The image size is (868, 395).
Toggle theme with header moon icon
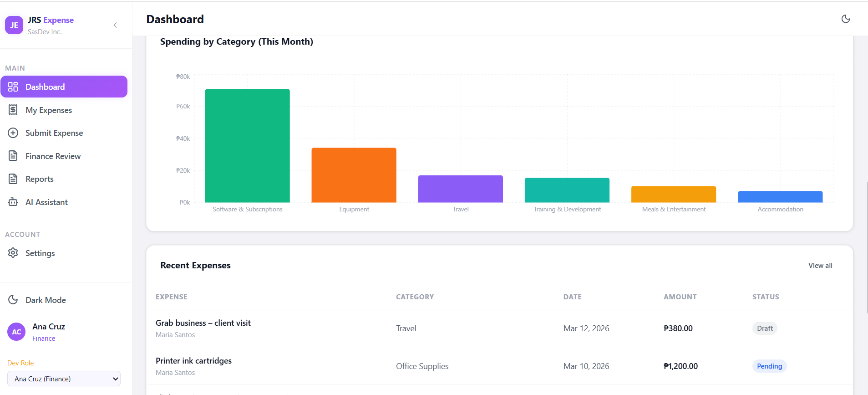coord(846,19)
